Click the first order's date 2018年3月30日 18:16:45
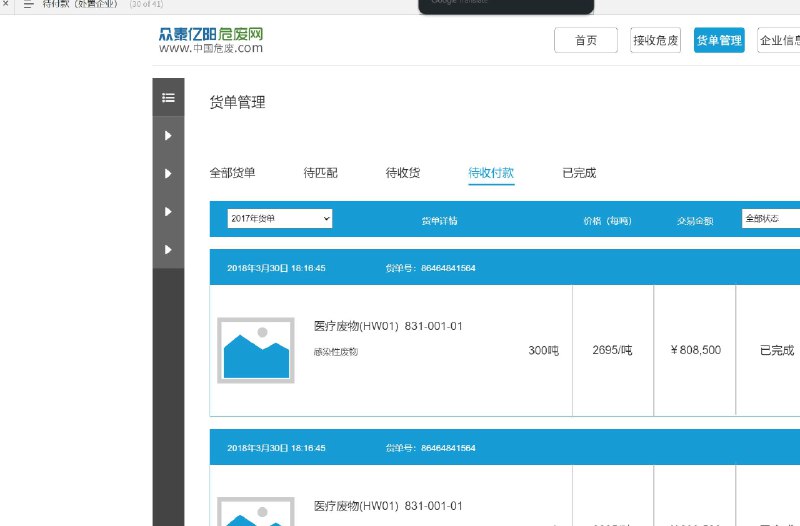The image size is (800, 526). click(276, 268)
